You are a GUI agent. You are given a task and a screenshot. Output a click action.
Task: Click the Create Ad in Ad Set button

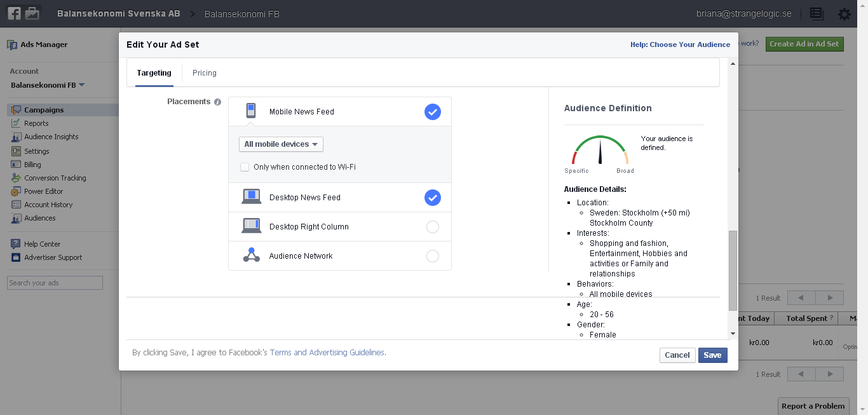coord(804,44)
